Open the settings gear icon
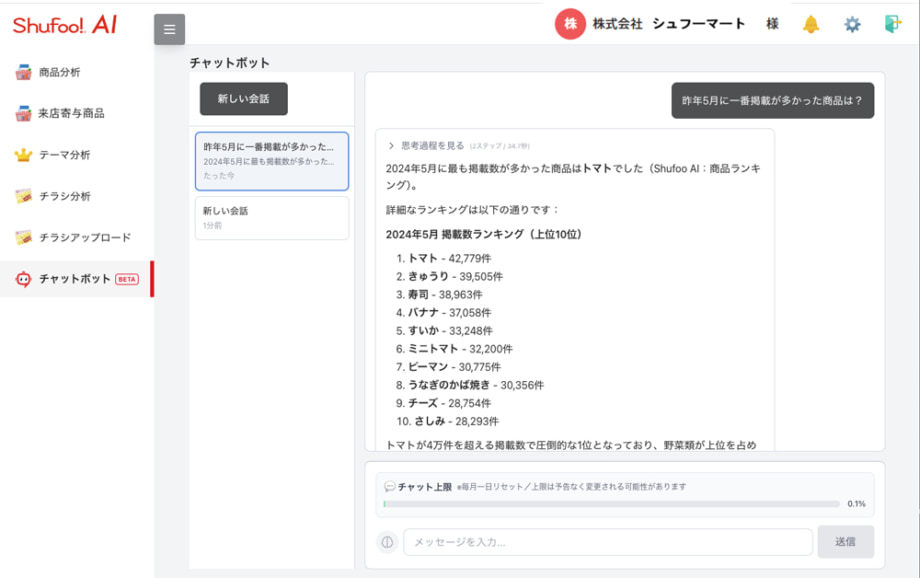This screenshot has width=920, height=578. (851, 23)
